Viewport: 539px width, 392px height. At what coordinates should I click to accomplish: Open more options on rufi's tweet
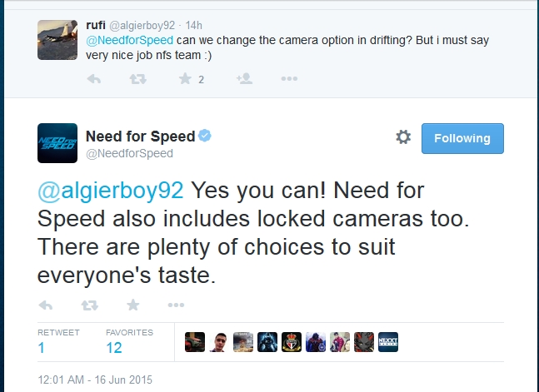[289, 79]
